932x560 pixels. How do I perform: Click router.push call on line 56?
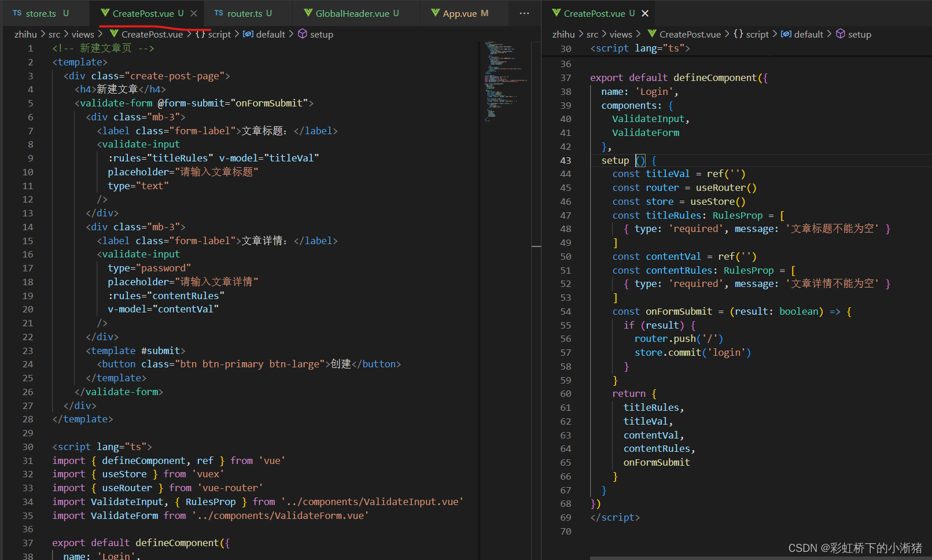(679, 338)
